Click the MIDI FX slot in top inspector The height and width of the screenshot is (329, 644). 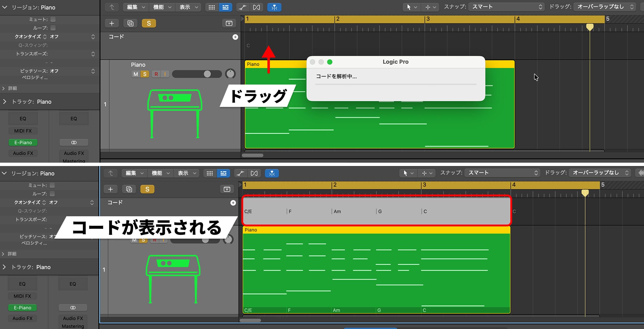23,131
